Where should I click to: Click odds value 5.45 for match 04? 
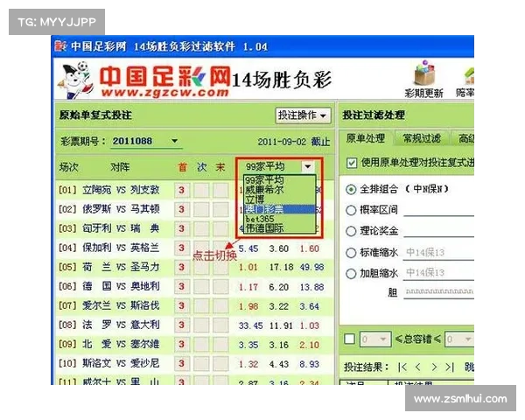click(x=248, y=248)
